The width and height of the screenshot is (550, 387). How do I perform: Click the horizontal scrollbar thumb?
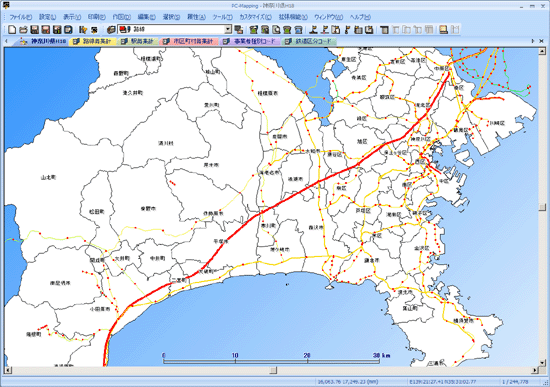(x=273, y=370)
